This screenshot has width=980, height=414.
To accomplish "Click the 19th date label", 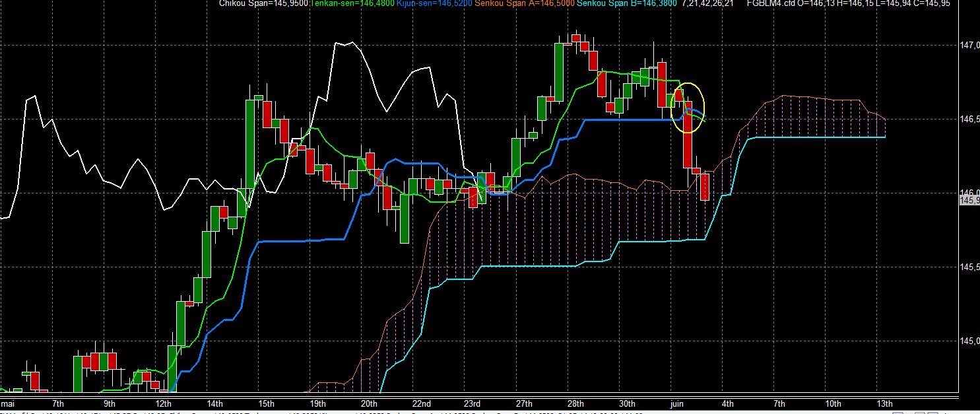I will (x=318, y=403).
